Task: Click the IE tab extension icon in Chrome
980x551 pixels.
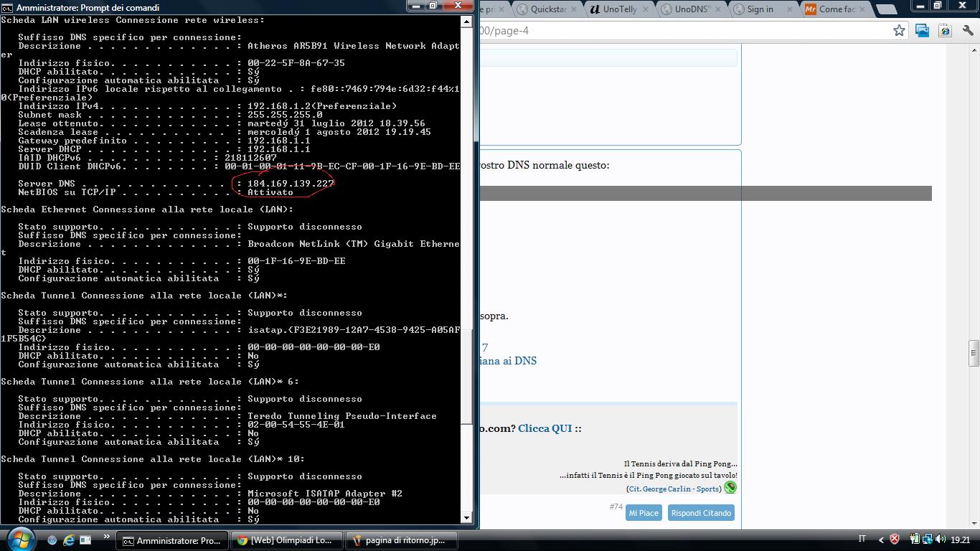Action: pyautogui.click(x=945, y=30)
